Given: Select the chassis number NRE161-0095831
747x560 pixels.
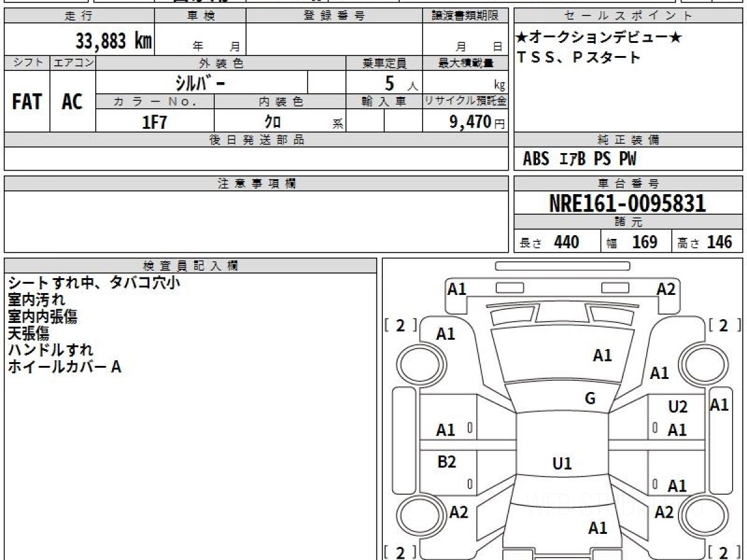Looking at the screenshot, I should click(627, 203).
